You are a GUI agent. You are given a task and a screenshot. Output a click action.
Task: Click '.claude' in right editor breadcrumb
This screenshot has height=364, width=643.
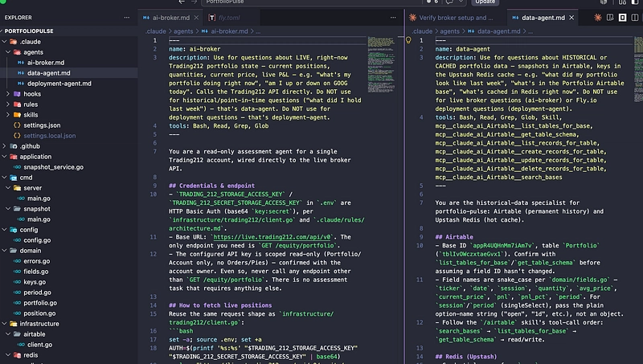click(x=423, y=31)
